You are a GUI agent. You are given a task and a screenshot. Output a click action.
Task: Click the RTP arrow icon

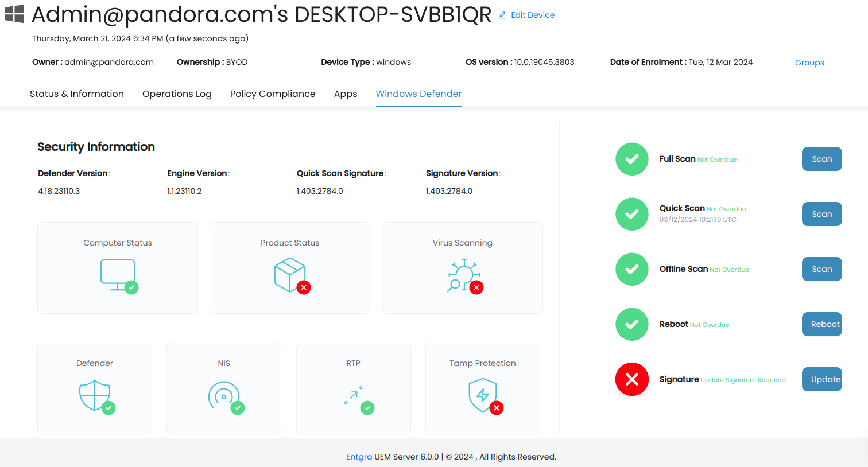(354, 395)
